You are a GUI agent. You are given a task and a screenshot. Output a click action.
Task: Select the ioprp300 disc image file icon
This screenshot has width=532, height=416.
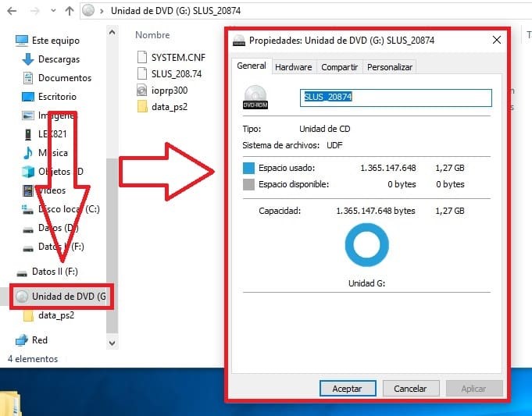tap(141, 90)
